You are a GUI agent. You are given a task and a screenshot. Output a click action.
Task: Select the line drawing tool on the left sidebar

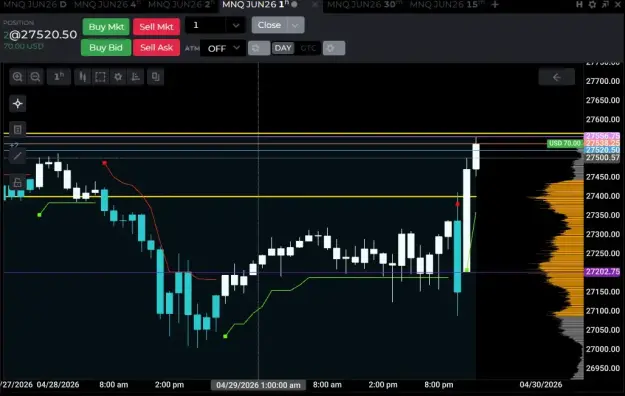pyautogui.click(x=18, y=156)
